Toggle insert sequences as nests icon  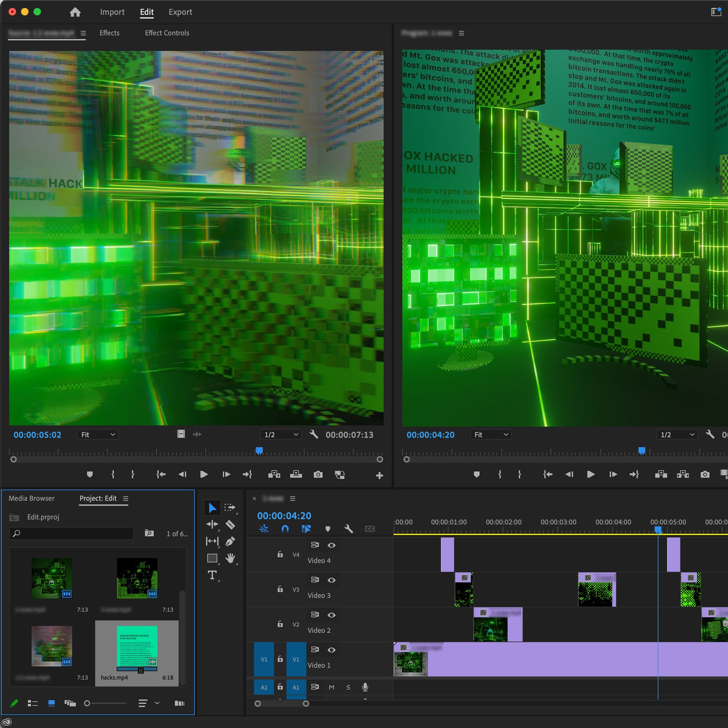264,529
